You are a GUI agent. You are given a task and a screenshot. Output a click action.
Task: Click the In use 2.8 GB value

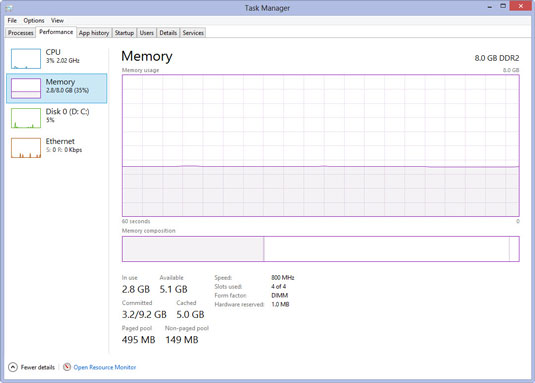click(136, 289)
